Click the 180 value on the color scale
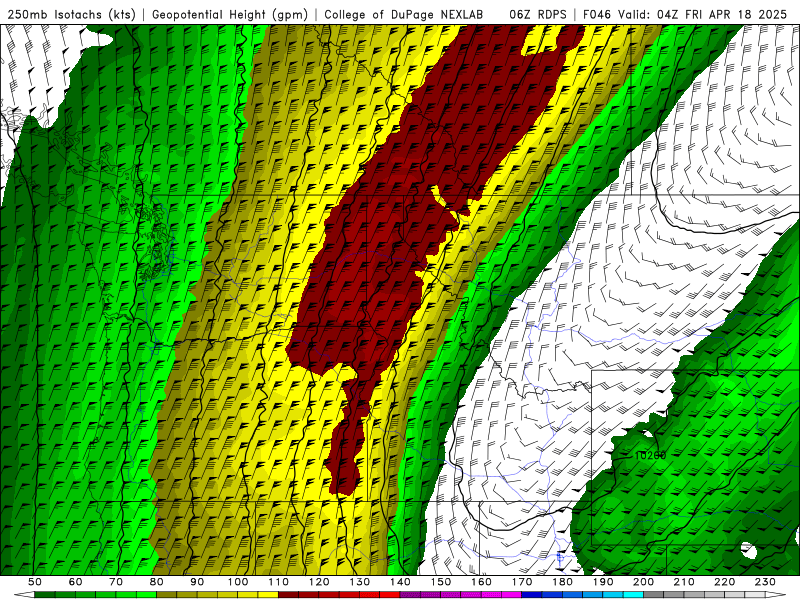The image size is (800, 600). [x=562, y=582]
